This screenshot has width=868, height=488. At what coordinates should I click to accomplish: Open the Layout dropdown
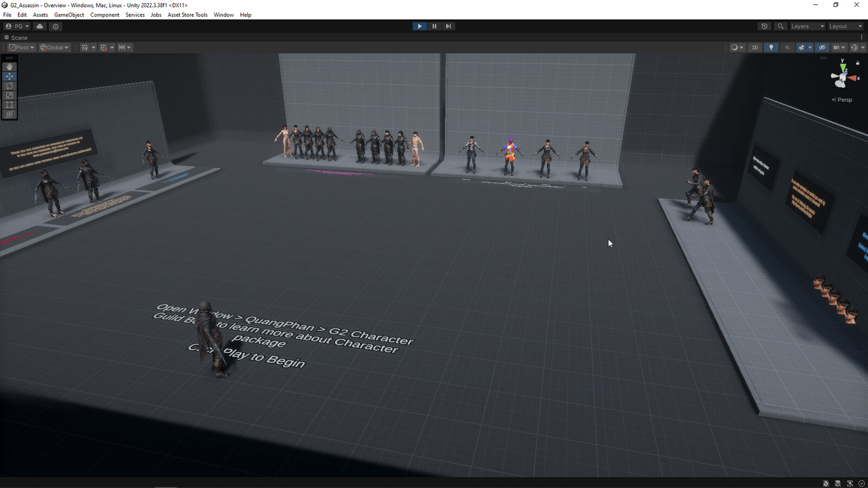tap(845, 26)
